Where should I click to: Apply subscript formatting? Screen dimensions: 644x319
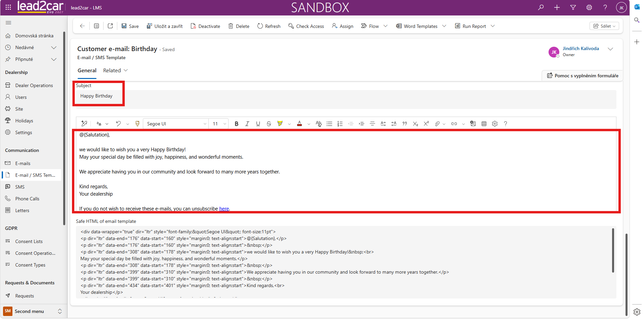coord(415,124)
